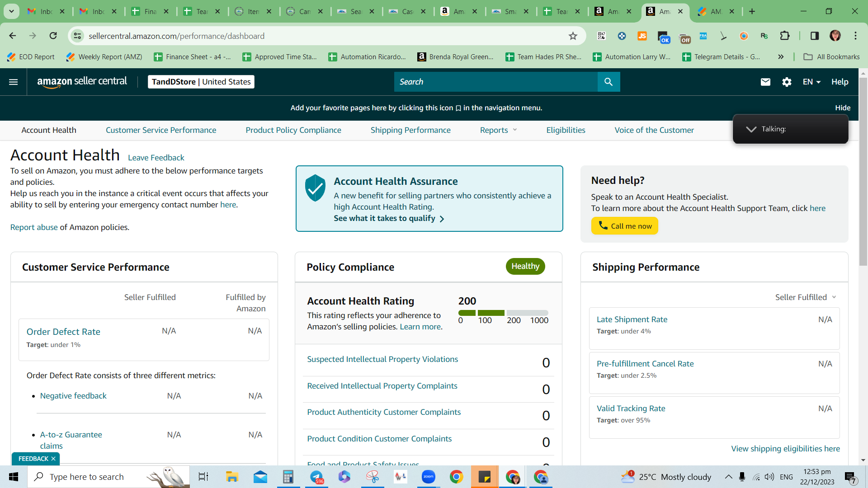Open the buyer messages envelope icon
This screenshot has height=488, width=868.
[x=765, y=82]
